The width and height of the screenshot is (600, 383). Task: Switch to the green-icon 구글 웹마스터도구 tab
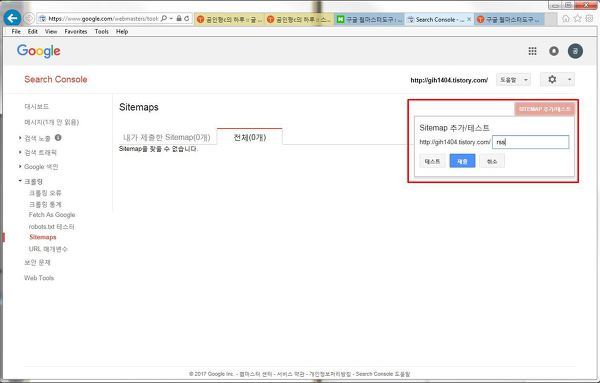pos(369,19)
